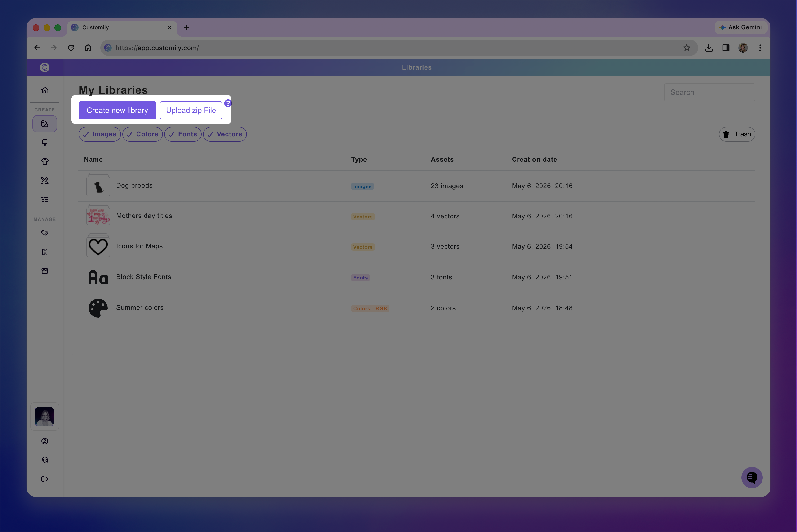Click the Colors - RGB type badge
Viewport: 797px width, 532px height.
pos(370,308)
